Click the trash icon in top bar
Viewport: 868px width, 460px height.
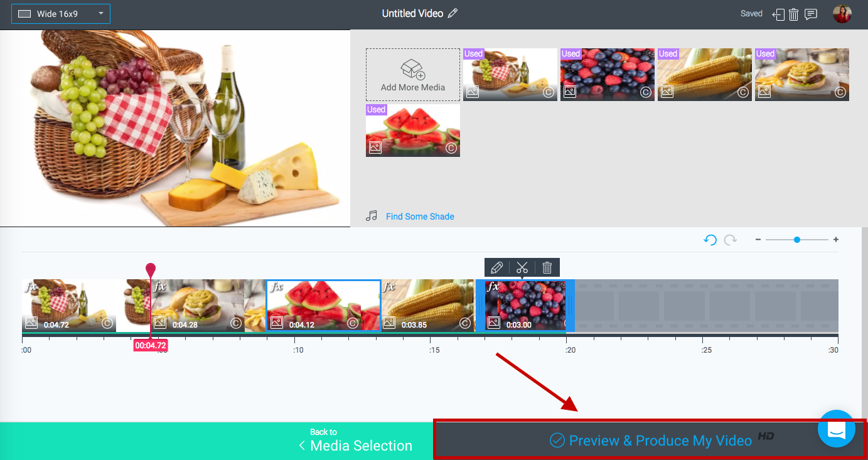point(794,14)
